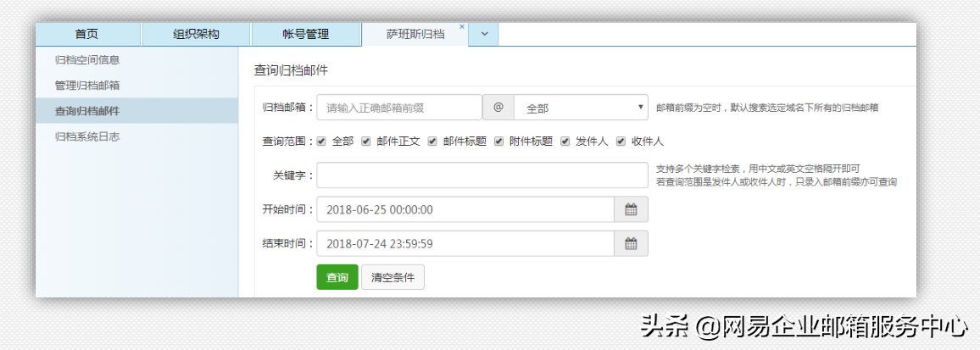
Task: Select the 萨班斯归档 tab
Action: (415, 35)
